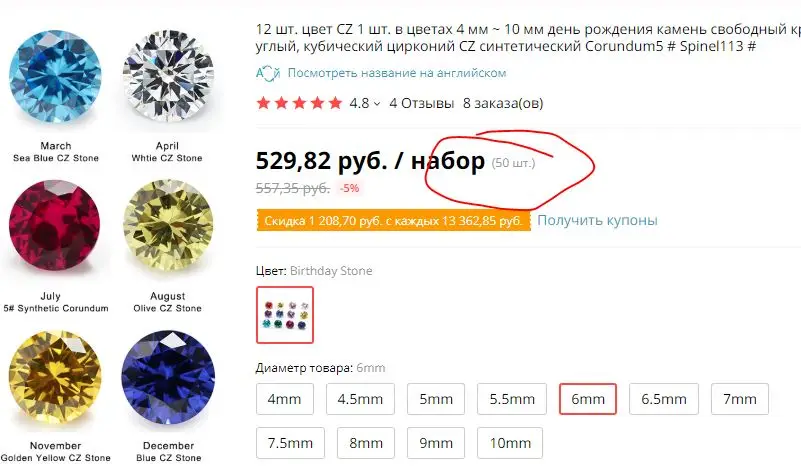
Task: Choose the 10mm diameter option
Action: [x=510, y=443]
